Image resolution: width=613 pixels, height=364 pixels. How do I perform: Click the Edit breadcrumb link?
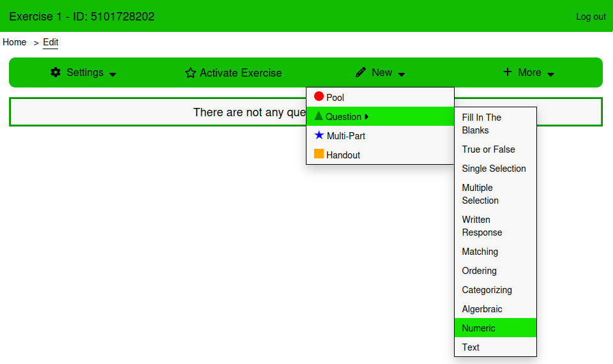tap(50, 42)
